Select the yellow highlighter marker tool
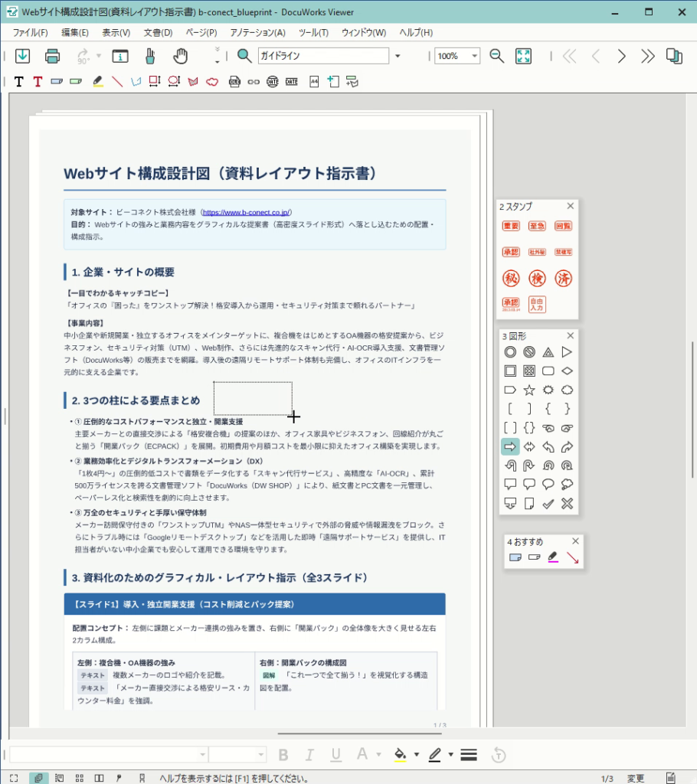697x784 pixels. [98, 81]
